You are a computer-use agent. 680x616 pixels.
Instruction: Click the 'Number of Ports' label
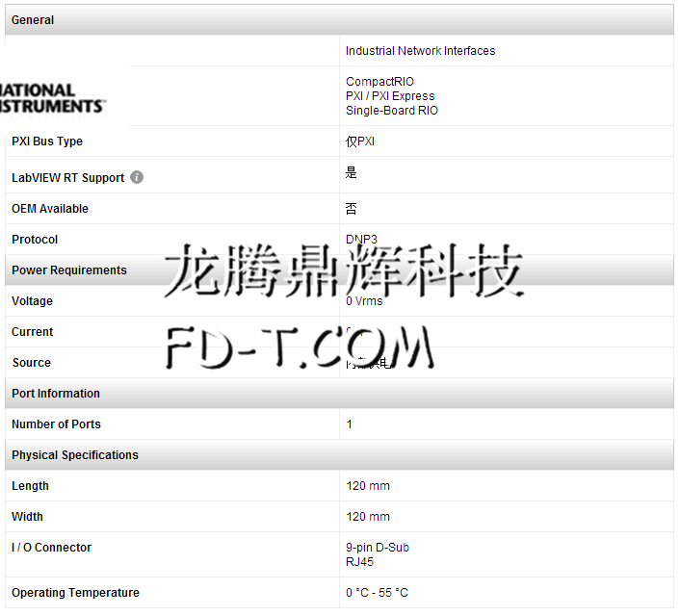coord(56,423)
